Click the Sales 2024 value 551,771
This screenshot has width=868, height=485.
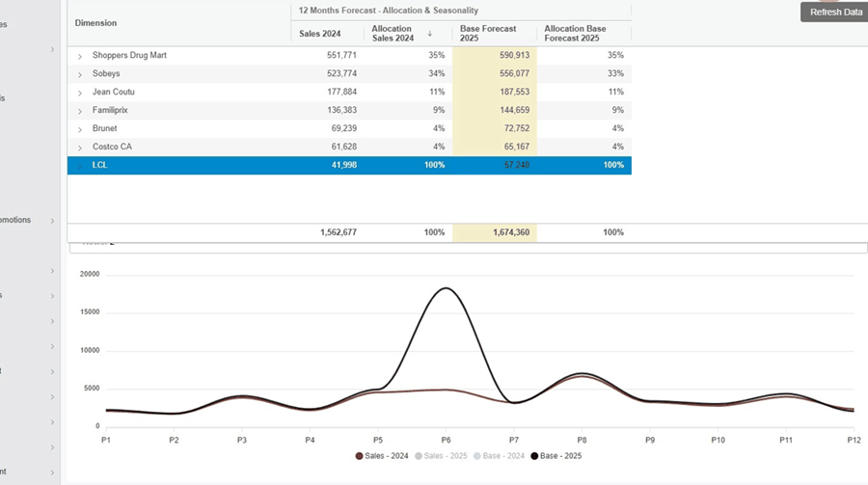tap(341, 55)
